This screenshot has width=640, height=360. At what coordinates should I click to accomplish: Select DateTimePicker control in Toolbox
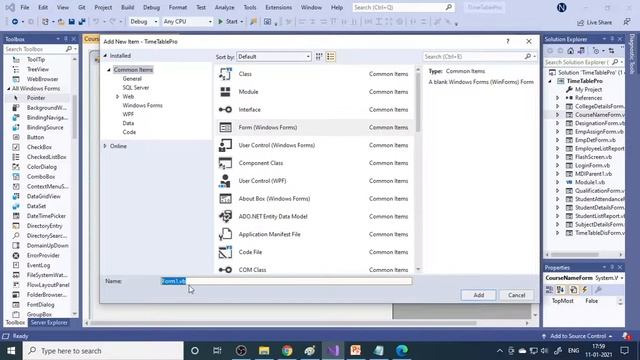pos(46,216)
